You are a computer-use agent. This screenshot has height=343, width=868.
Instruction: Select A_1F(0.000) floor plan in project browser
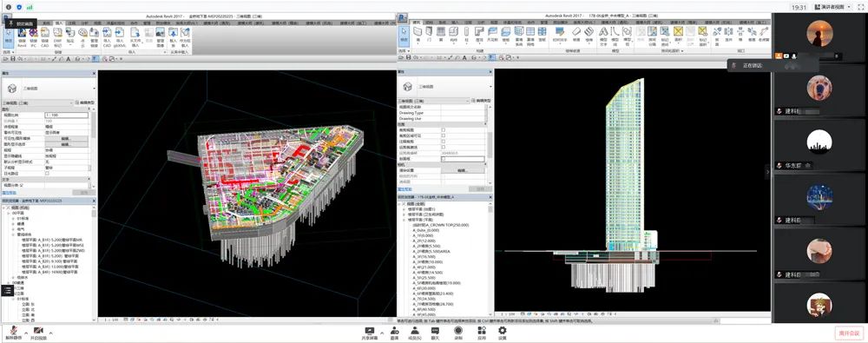(x=423, y=235)
